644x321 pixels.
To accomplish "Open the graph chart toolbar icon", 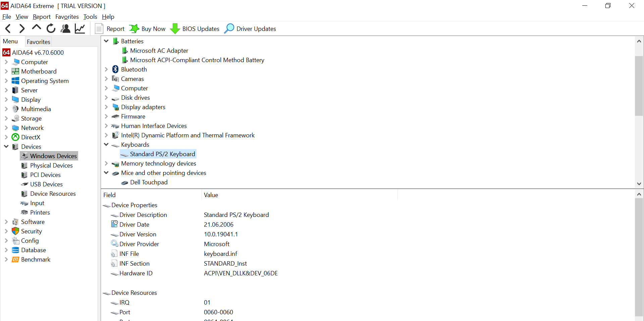I will coord(80,29).
